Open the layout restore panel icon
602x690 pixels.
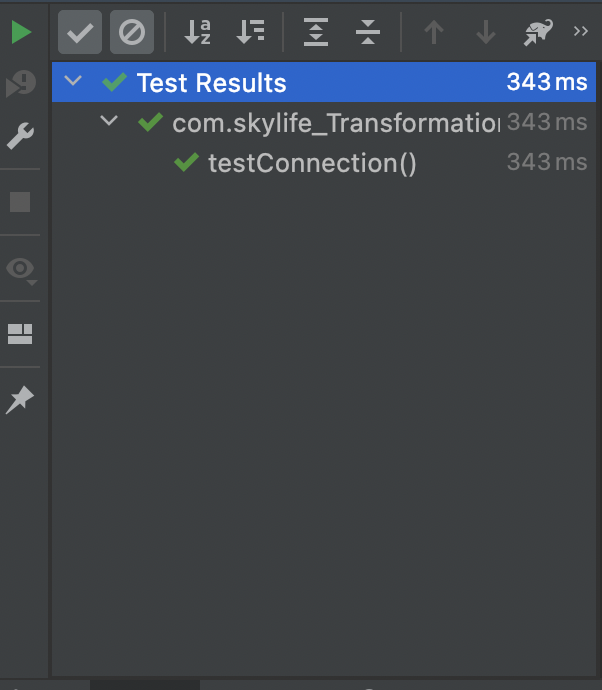[x=20, y=334]
